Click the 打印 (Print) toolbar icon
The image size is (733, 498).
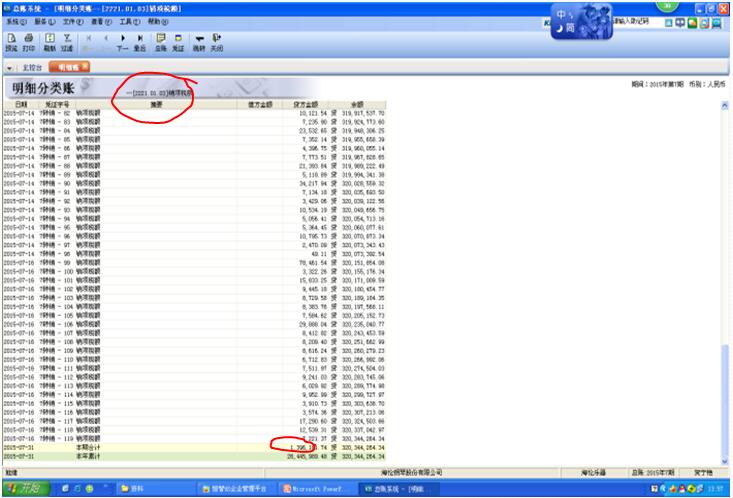click(x=29, y=42)
